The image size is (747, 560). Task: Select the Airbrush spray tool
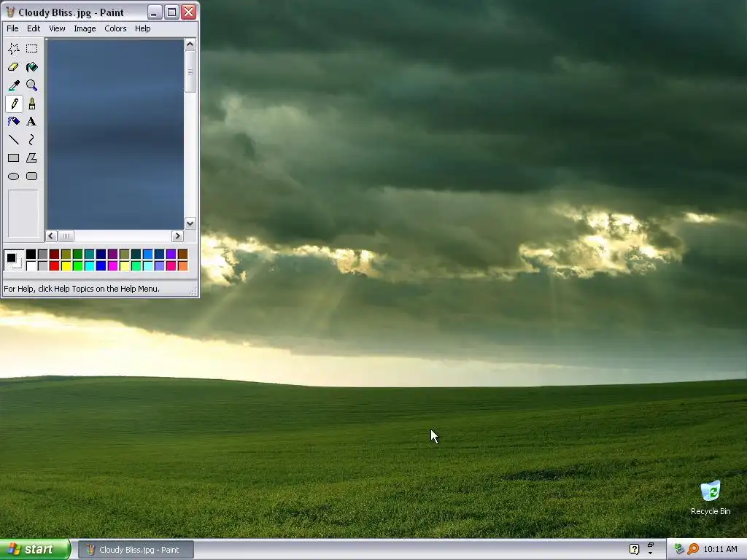click(x=14, y=122)
